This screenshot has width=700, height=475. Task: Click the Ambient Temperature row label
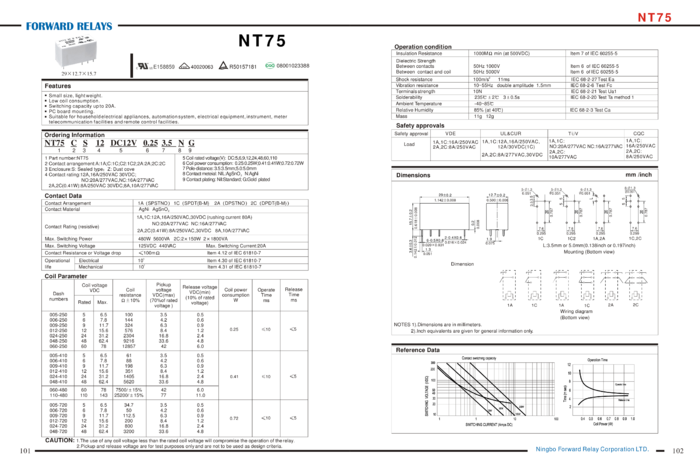point(419,104)
